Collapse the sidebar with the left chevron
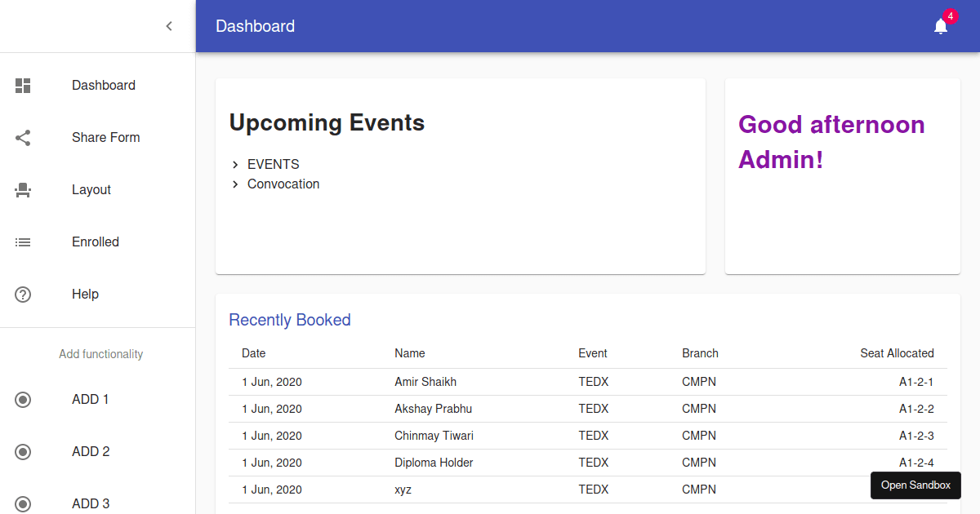This screenshot has height=514, width=980. point(169,25)
